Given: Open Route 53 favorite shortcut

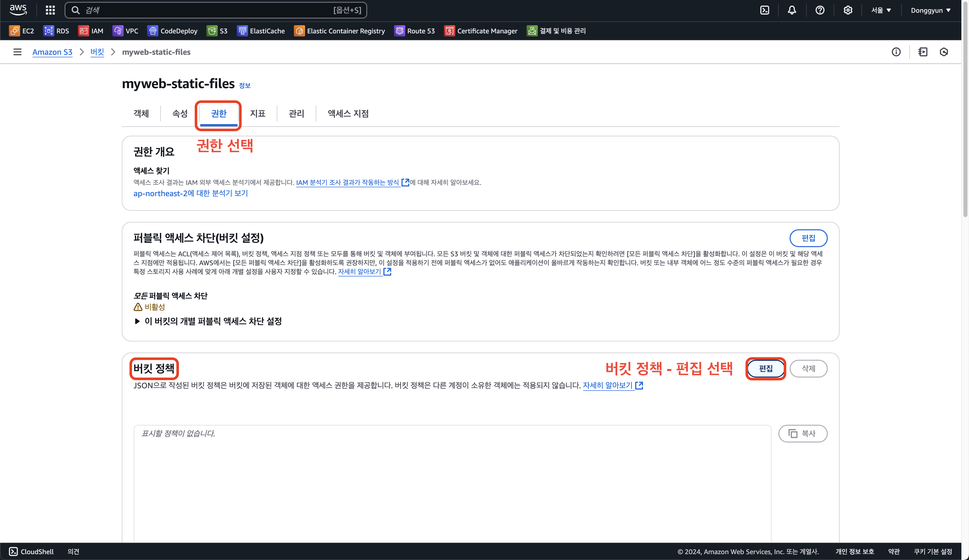Looking at the screenshot, I should (414, 31).
